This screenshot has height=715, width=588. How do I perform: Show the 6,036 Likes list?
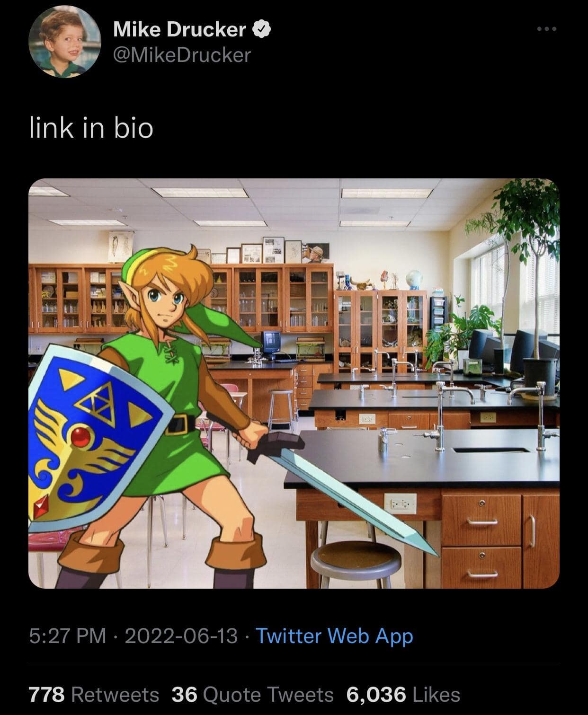tap(403, 695)
